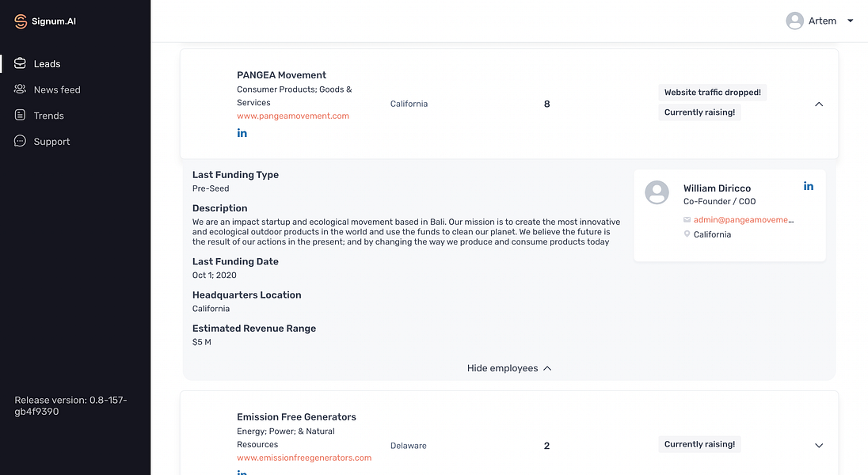Select the Emission Free Generators company name

296,417
